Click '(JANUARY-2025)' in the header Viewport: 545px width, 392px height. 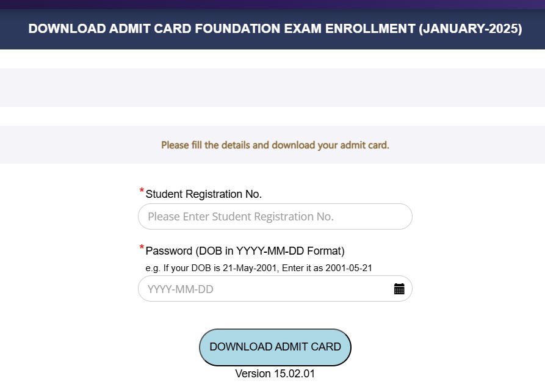click(471, 29)
